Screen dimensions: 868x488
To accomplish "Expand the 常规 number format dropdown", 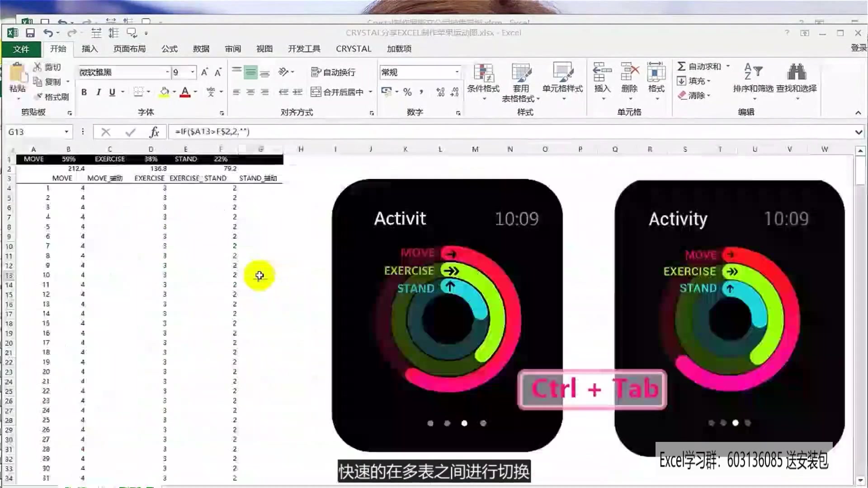I will [x=457, y=72].
